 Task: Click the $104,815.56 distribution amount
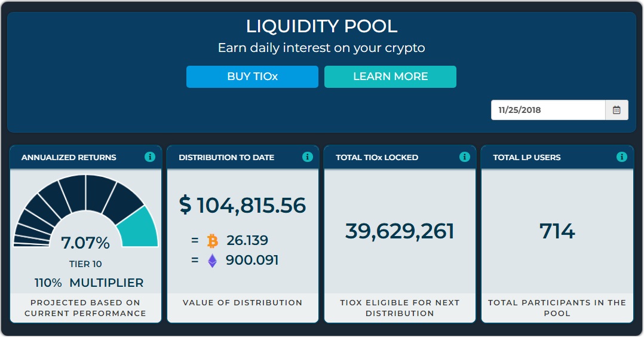pyautogui.click(x=243, y=205)
